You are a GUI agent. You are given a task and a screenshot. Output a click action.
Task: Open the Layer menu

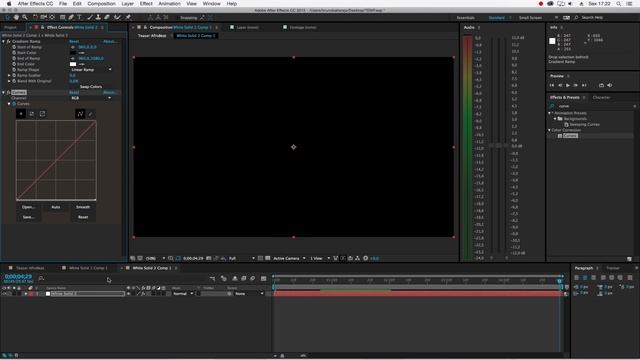coord(127,4)
